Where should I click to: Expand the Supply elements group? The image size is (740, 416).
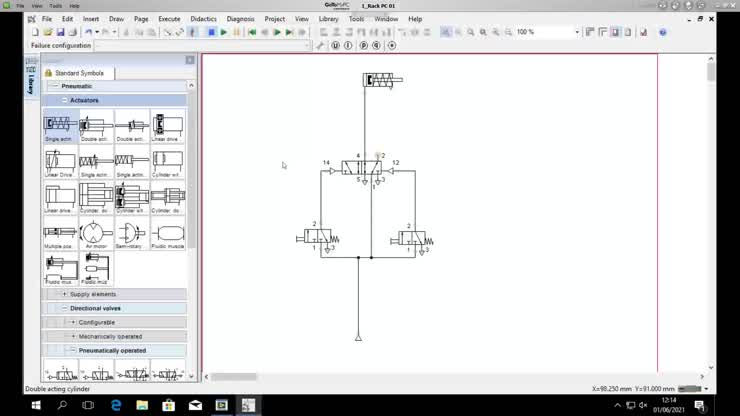tap(65, 294)
